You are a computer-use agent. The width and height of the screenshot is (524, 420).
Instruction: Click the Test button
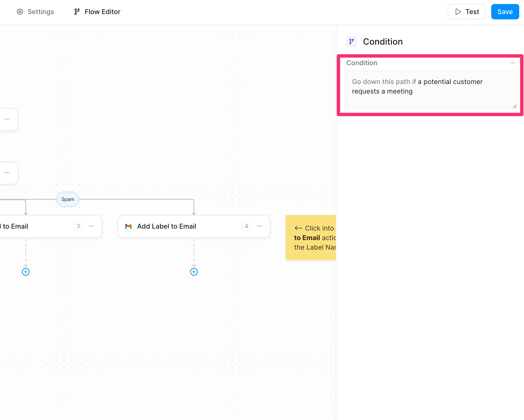tap(466, 12)
